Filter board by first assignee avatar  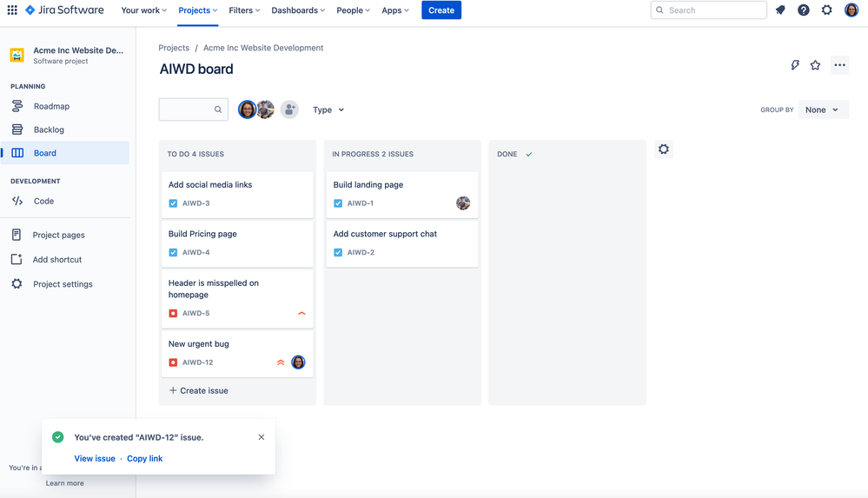click(247, 110)
